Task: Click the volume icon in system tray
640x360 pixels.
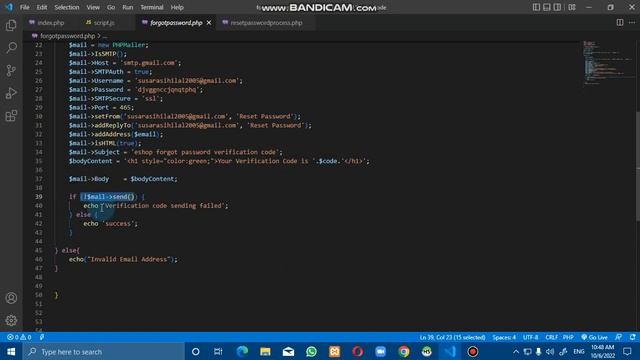Action: coord(550,351)
